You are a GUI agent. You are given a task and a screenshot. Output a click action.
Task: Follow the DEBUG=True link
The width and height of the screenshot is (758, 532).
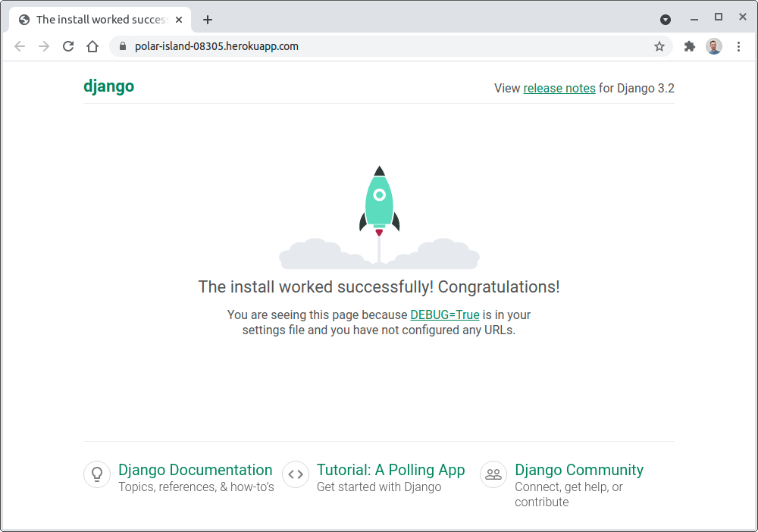click(445, 315)
